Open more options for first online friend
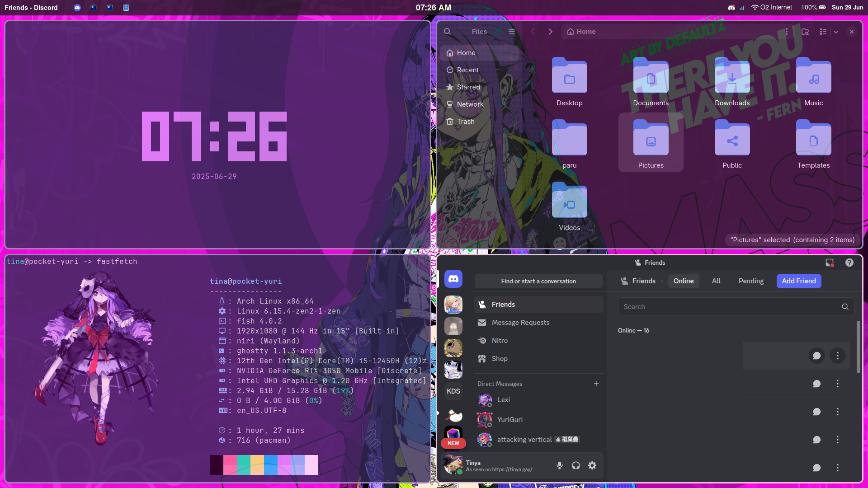868x488 pixels. click(x=837, y=356)
